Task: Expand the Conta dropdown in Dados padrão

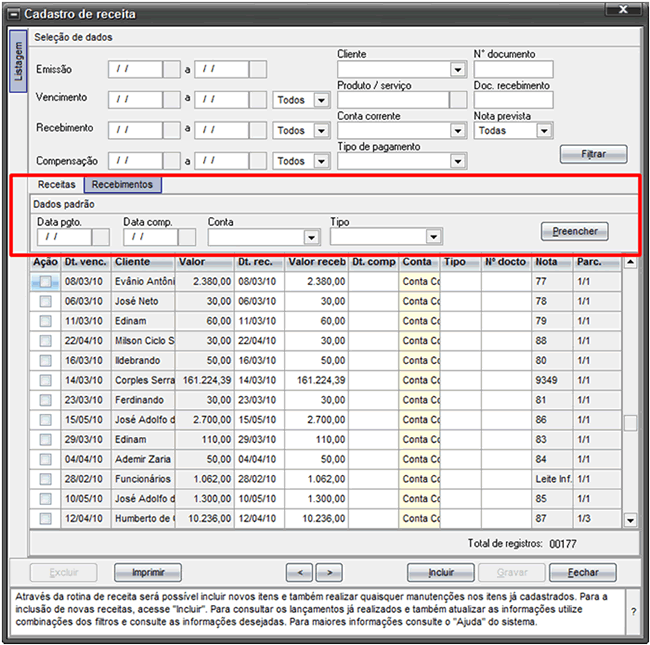Action: point(311,238)
